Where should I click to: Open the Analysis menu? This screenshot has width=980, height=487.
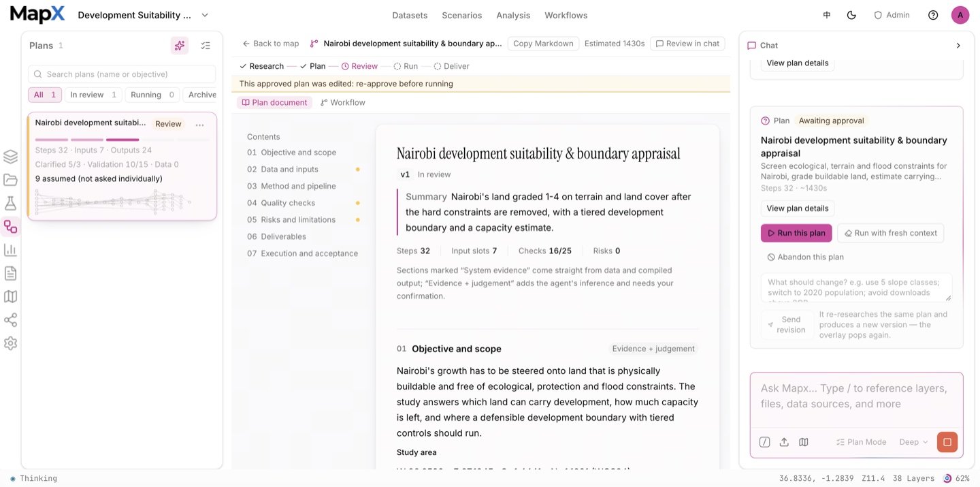513,15
